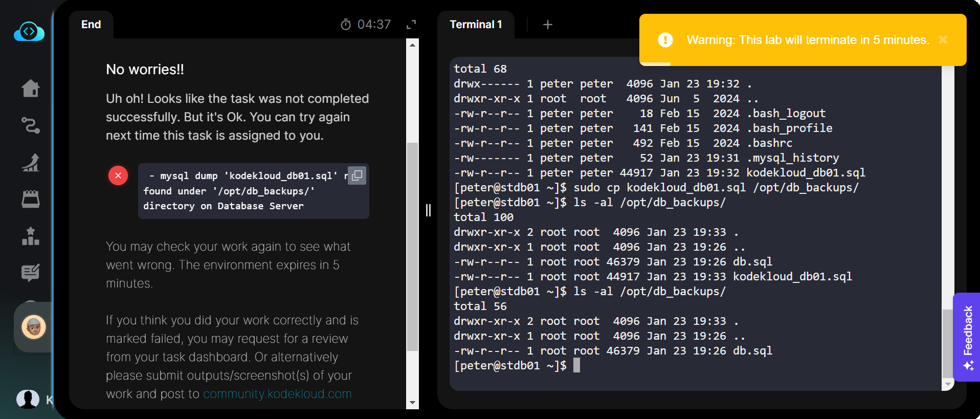980x419 pixels.
Task: Click the KodeKloud cloud logo
Action: point(29,32)
